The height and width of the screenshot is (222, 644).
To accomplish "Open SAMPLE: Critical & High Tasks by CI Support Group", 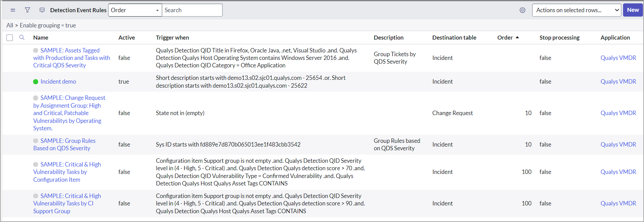I will coord(67,203).
